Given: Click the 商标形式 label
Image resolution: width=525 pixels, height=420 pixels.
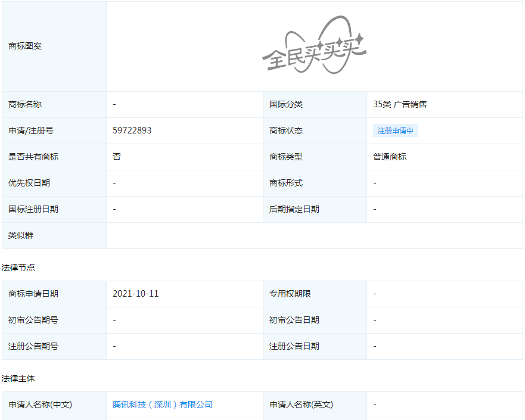Looking at the screenshot, I should click(x=286, y=183).
